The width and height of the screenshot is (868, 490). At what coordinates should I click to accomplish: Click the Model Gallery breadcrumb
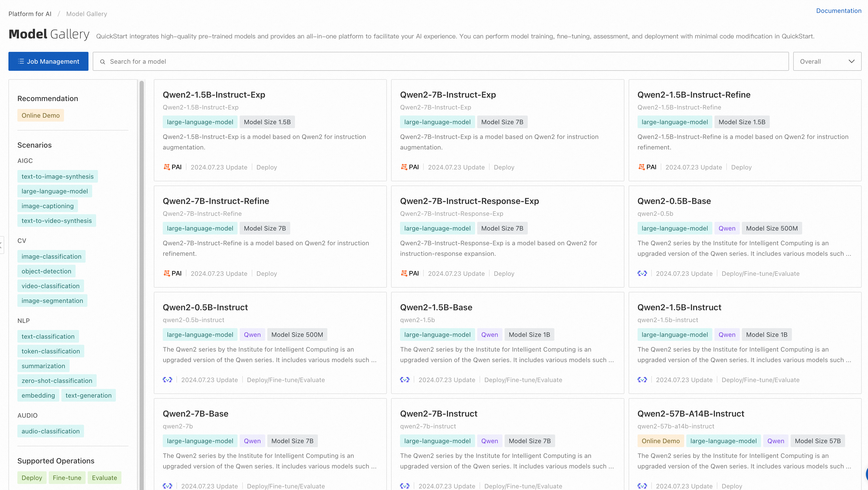coord(87,14)
